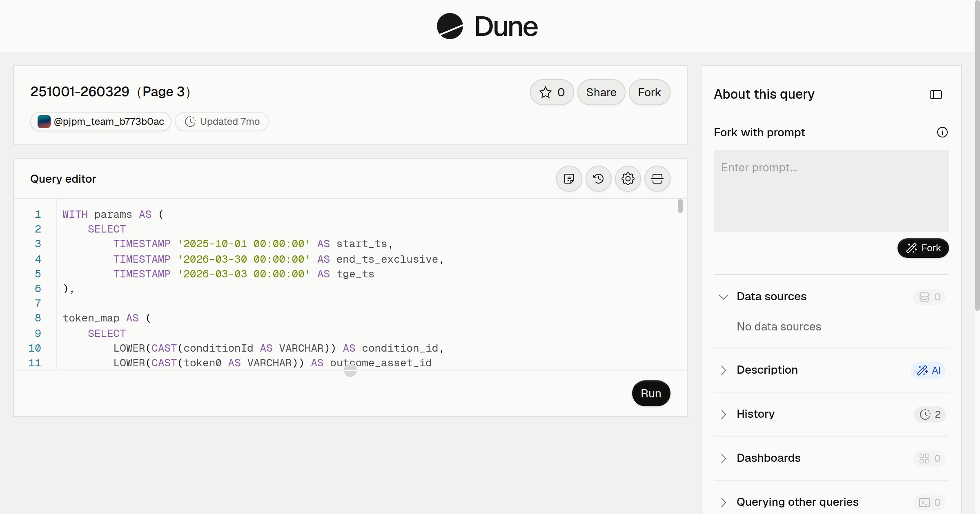Open the Share button
This screenshot has width=980, height=514.
click(x=601, y=92)
